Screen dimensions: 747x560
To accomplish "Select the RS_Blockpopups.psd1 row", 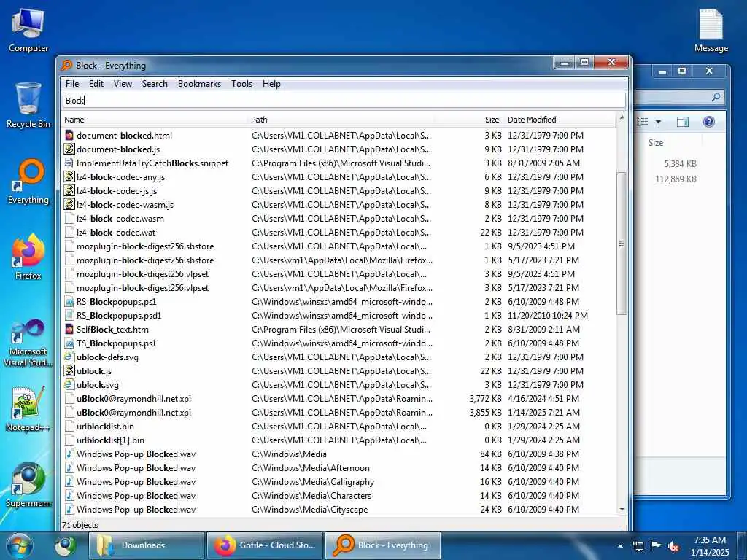I will tap(339, 315).
